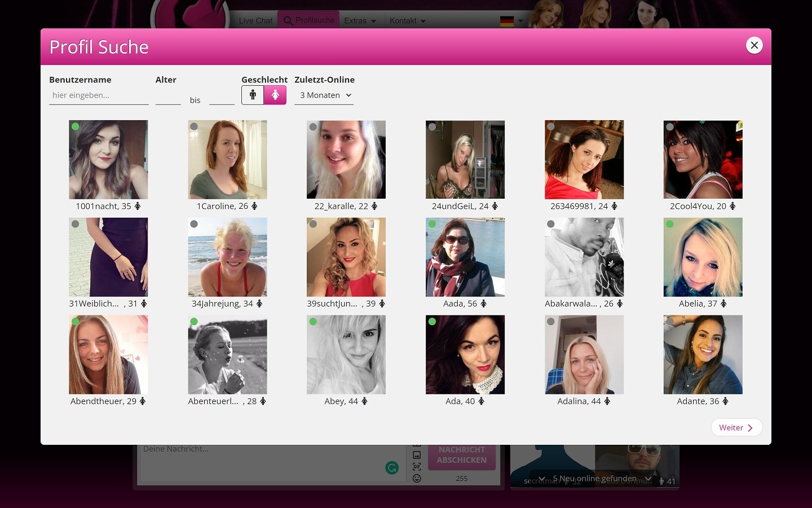This screenshot has width=812, height=508.
Task: Click the GIF icon beside the message box
Action: (x=417, y=466)
